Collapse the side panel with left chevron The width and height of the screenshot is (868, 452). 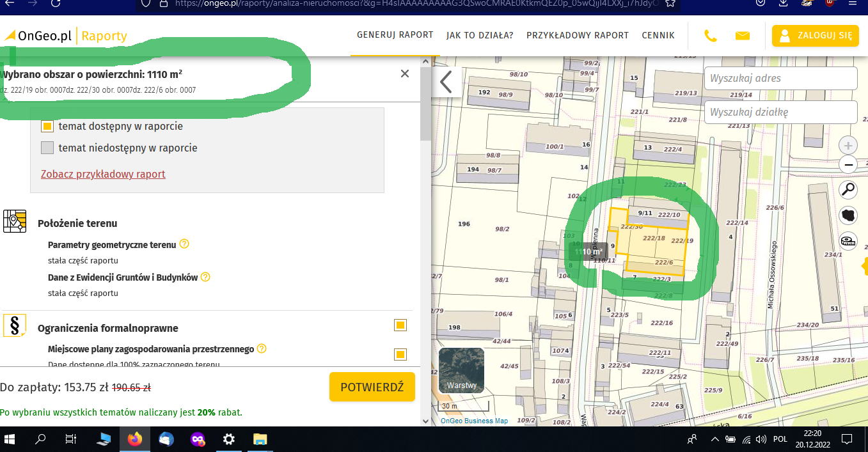point(446,82)
